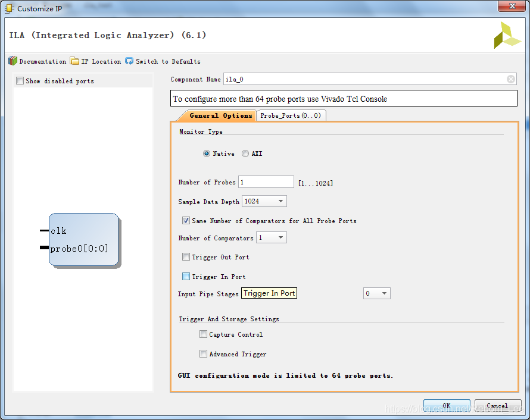Image resolution: width=530 pixels, height=420 pixels.
Task: Click the Component Name input field
Action: tap(370, 79)
